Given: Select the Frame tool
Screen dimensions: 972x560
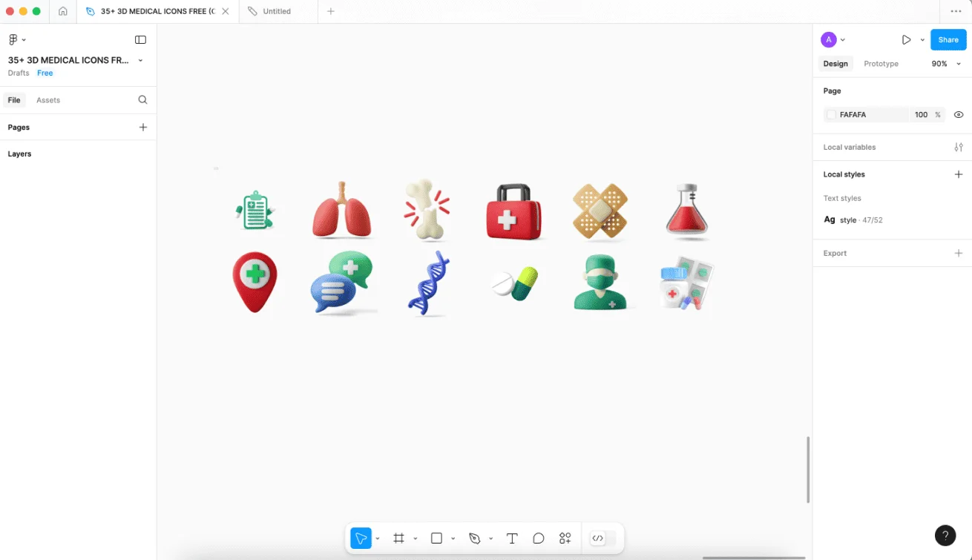Looking at the screenshot, I should (398, 538).
